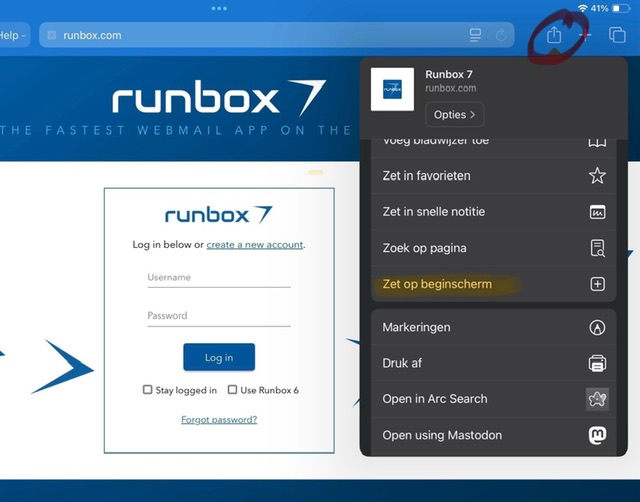Click the Log in button
640x502 pixels.
[219, 358]
